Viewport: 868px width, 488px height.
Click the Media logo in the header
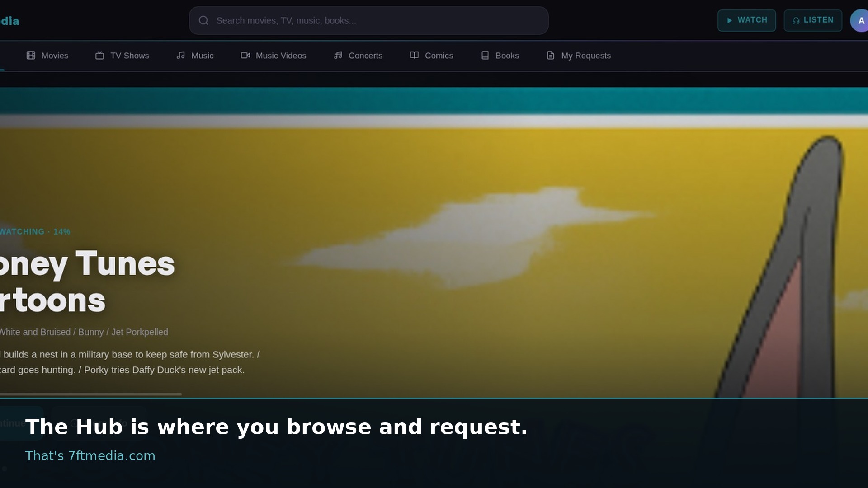[9, 21]
